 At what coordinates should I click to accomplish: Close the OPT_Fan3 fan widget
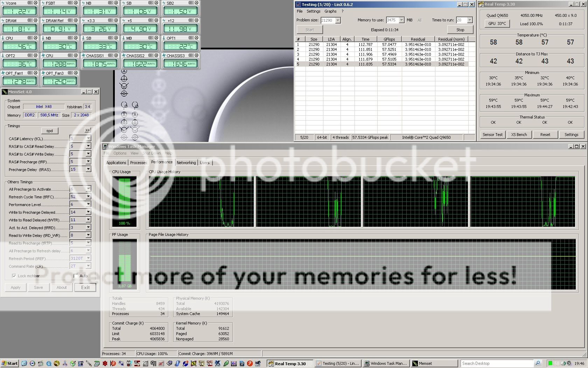[76, 73]
